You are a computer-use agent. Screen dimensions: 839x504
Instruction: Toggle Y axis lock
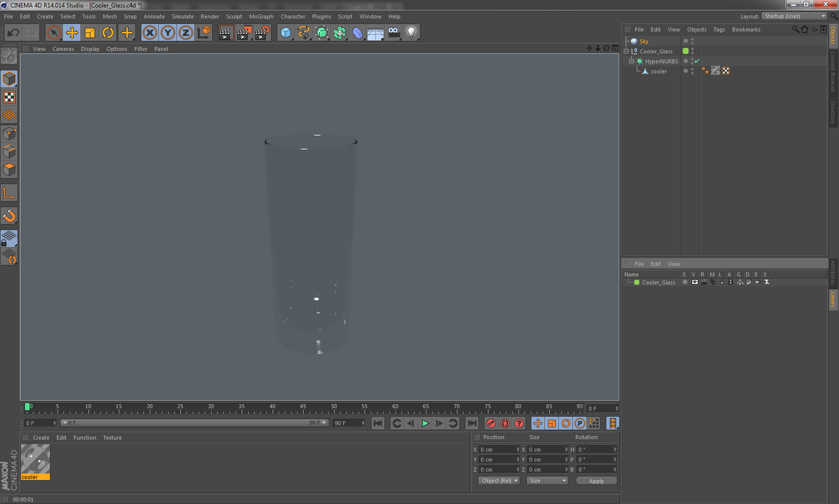click(x=168, y=33)
